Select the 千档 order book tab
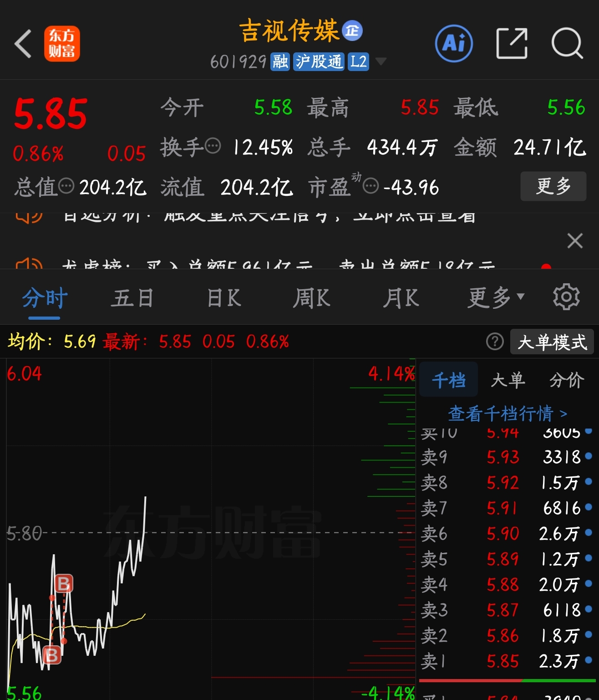599x700 pixels. pos(449,380)
